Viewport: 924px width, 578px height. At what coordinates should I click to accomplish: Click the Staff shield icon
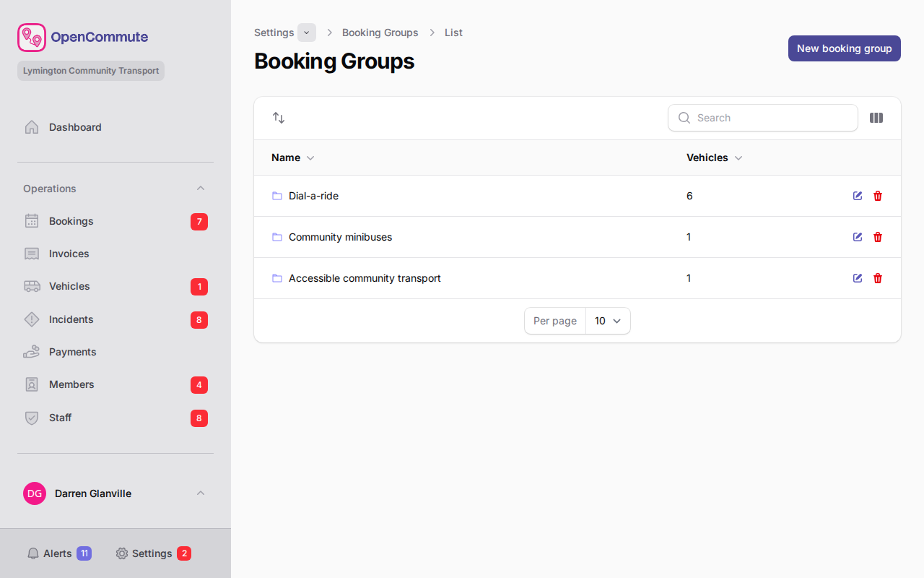click(32, 418)
